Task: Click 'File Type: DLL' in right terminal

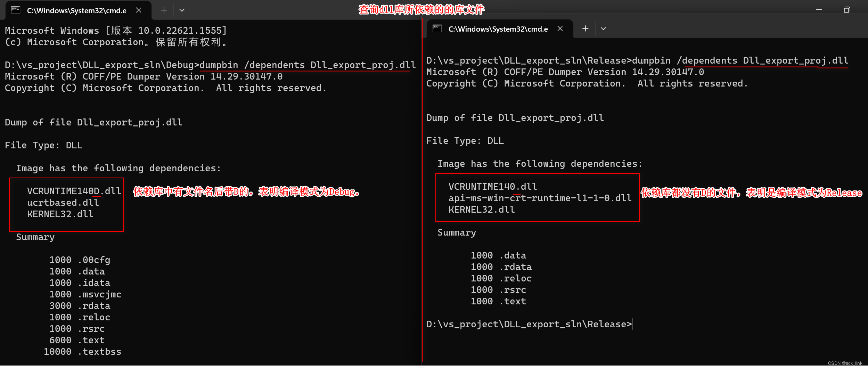Action: pyautogui.click(x=465, y=141)
